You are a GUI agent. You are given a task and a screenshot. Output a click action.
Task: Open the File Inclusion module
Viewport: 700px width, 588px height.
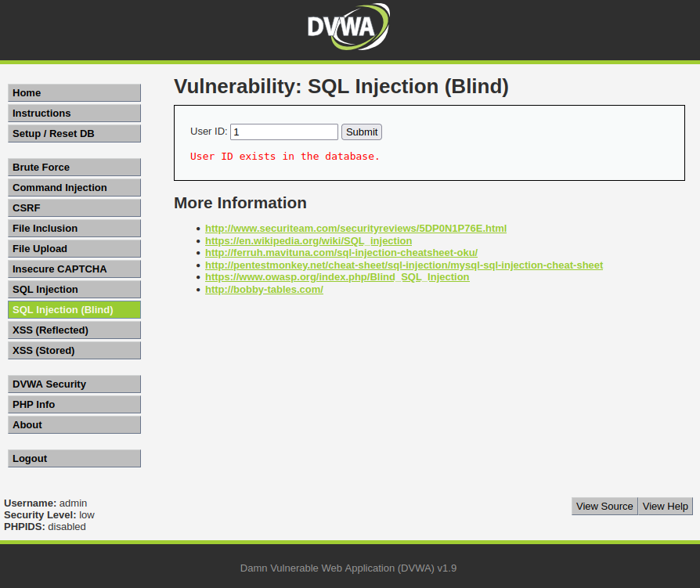pyautogui.click(x=74, y=228)
